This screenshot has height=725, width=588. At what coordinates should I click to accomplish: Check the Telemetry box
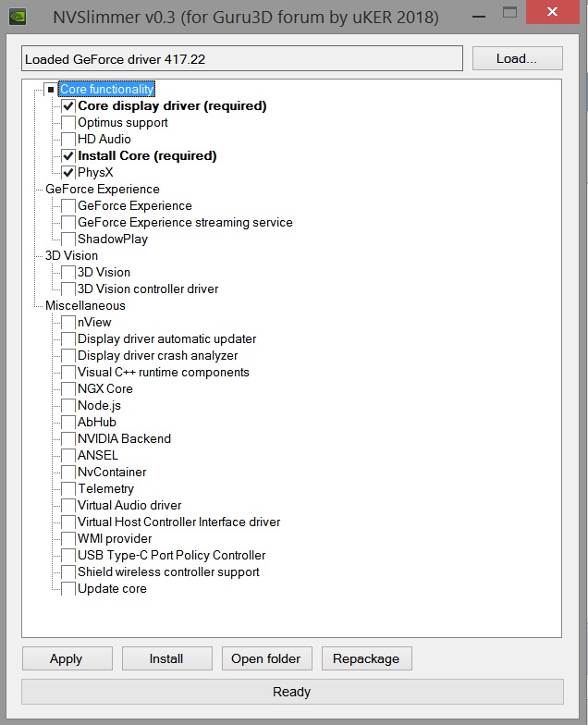(x=68, y=488)
